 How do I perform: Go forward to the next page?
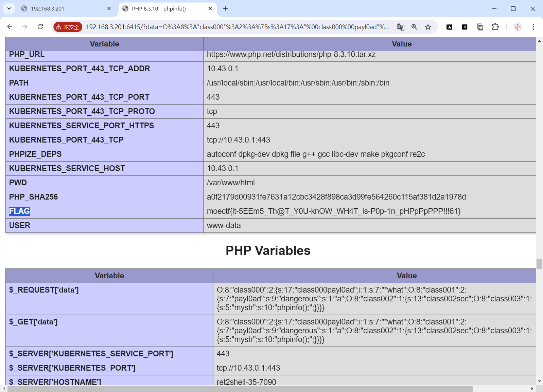tap(25, 27)
